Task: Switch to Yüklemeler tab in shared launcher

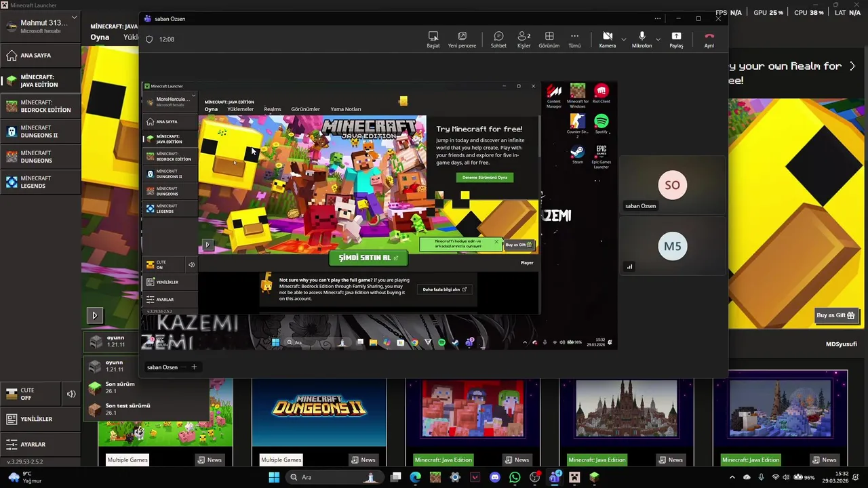Action: [x=240, y=109]
